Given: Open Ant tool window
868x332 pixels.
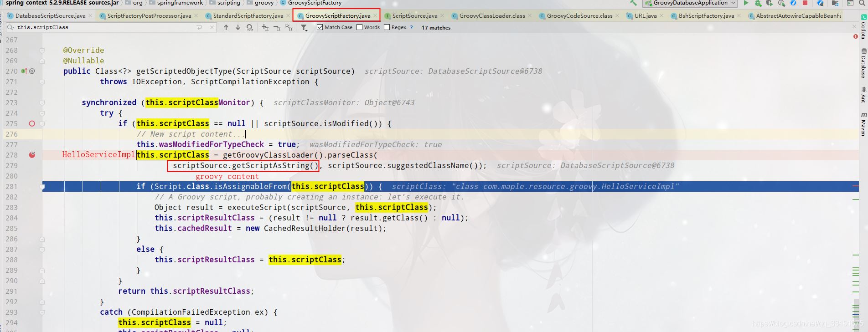Looking at the screenshot, I should [x=863, y=95].
